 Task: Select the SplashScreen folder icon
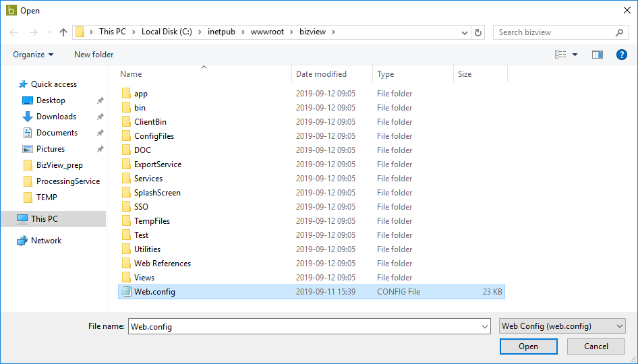pyautogui.click(x=127, y=193)
